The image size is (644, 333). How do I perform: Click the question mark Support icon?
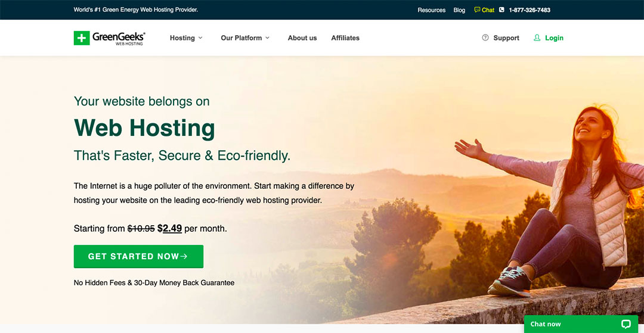pyautogui.click(x=485, y=38)
